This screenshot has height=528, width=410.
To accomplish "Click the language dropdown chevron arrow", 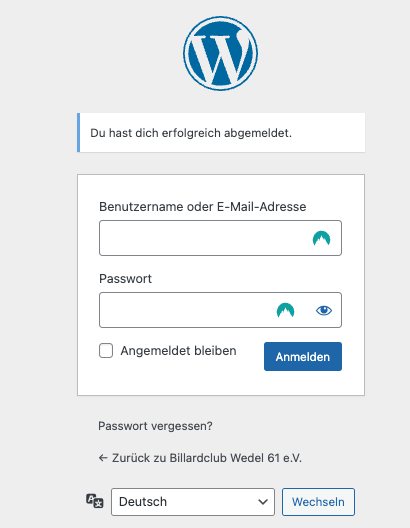I will 263,502.
